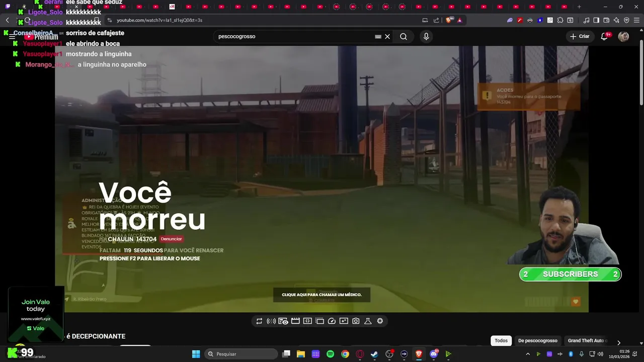Viewport: 644px width, 362px height.
Task: Open the YouTube notifications bell
Action: click(605, 36)
